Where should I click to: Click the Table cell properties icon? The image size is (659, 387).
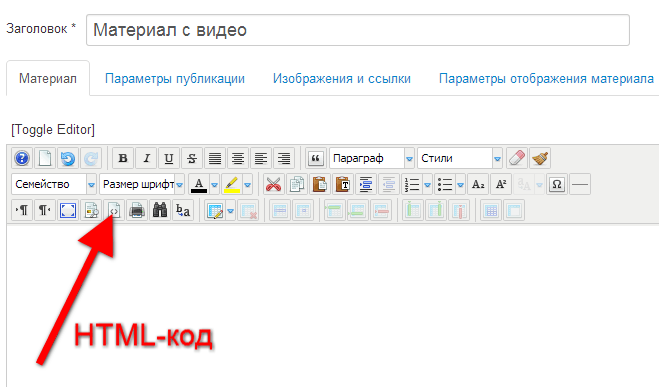tap(303, 210)
